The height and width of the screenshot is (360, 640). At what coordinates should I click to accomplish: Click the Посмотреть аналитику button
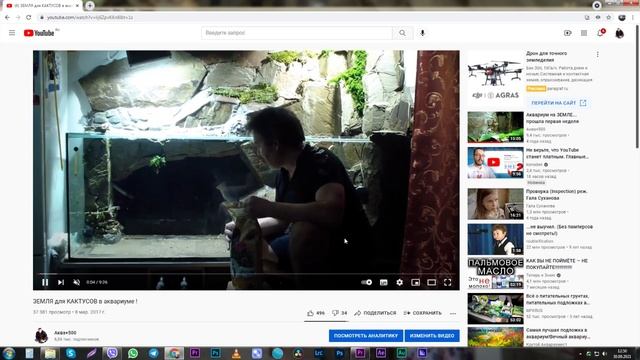(x=366, y=336)
